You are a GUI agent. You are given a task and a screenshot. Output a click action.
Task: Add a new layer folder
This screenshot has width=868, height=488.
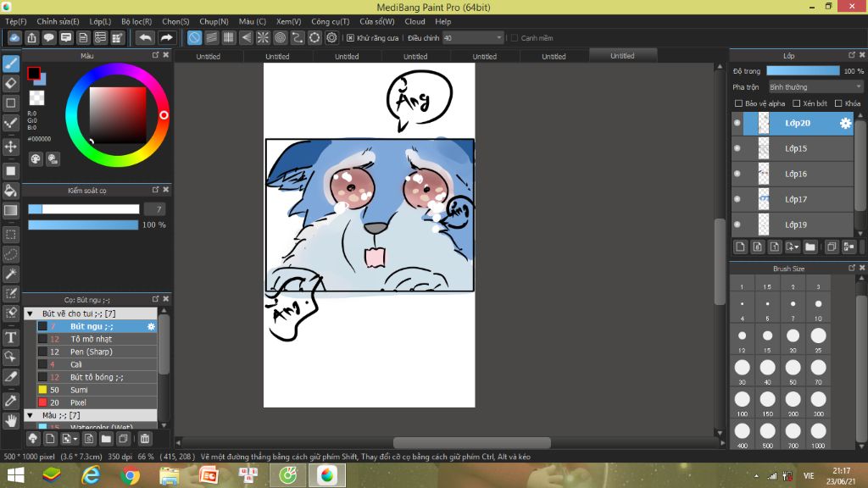(x=810, y=247)
